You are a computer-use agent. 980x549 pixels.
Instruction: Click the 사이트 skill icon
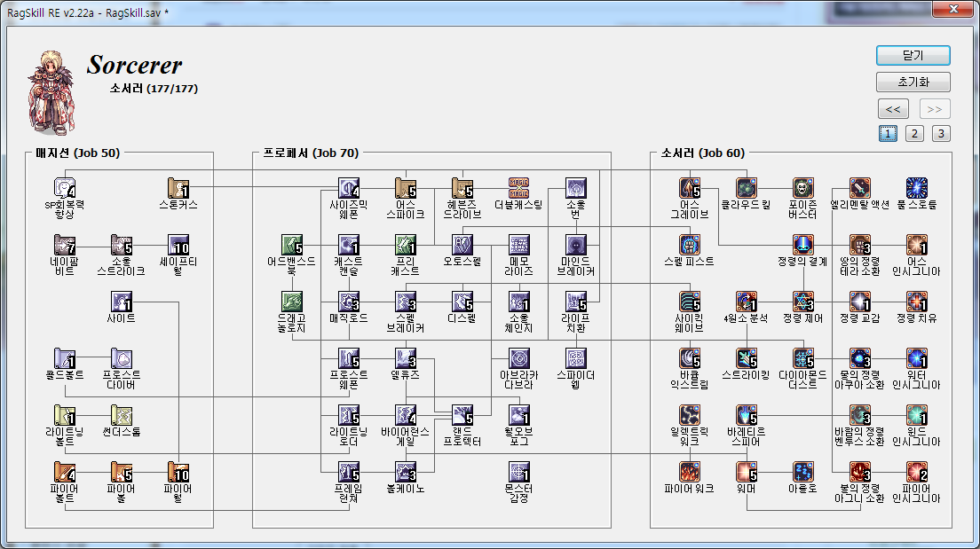[122, 302]
